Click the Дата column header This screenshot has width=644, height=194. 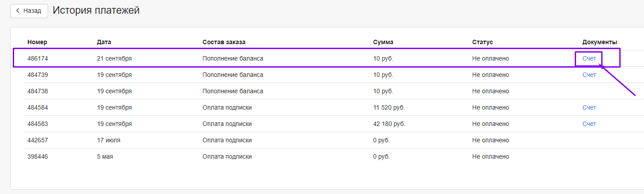tap(104, 42)
